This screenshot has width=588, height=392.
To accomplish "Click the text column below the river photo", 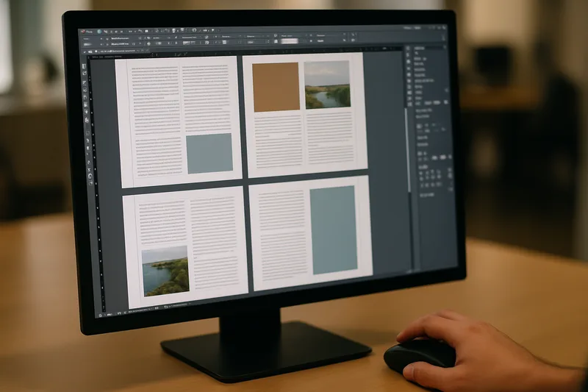I will [330, 138].
